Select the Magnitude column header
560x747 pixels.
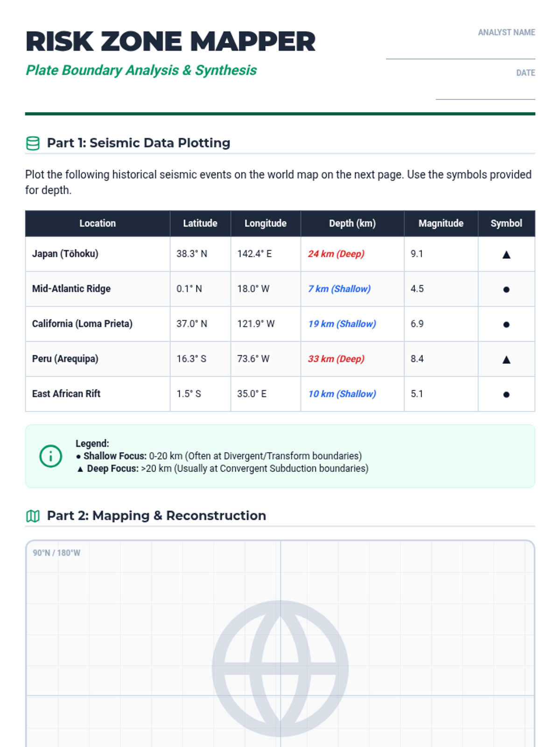click(441, 223)
